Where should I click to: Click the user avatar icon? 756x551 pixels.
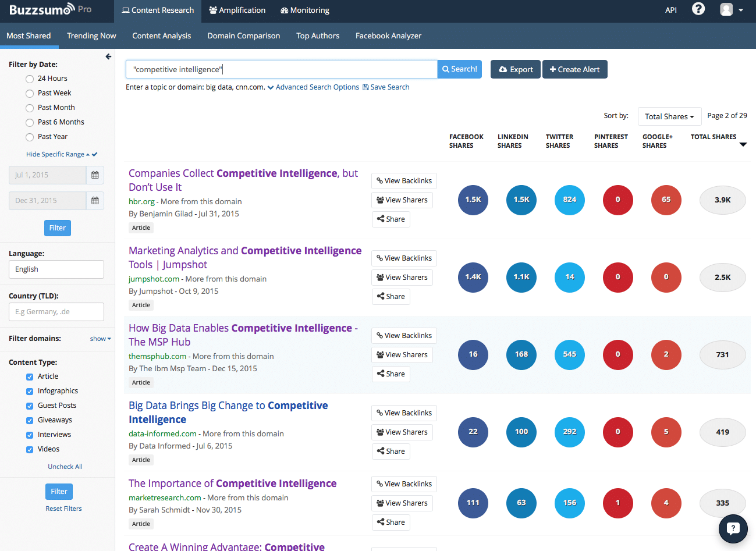(x=726, y=9)
